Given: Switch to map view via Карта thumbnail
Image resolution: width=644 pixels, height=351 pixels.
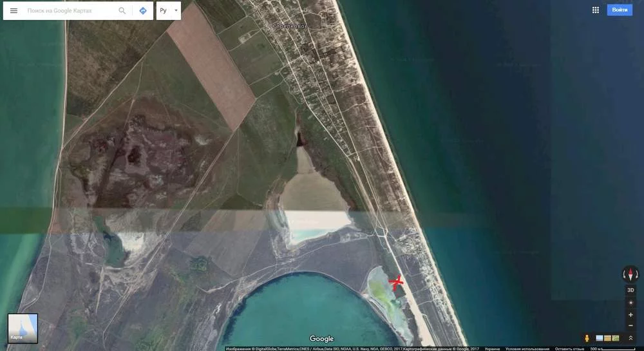Looking at the screenshot, I should pyautogui.click(x=23, y=328).
